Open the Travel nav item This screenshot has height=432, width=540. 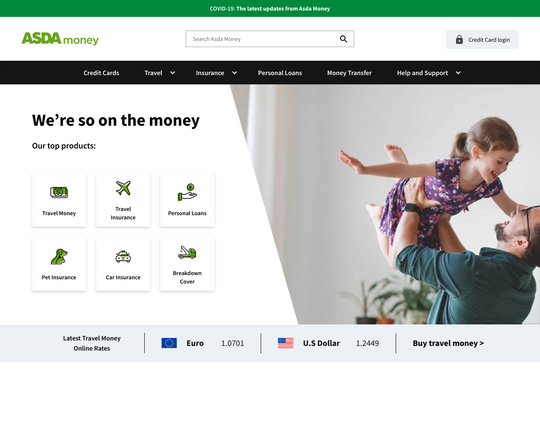153,73
